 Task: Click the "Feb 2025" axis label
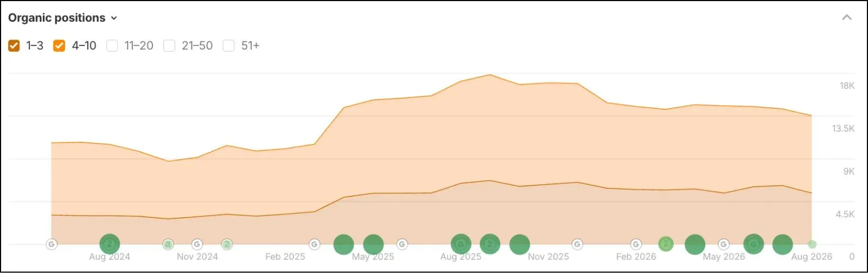[285, 257]
